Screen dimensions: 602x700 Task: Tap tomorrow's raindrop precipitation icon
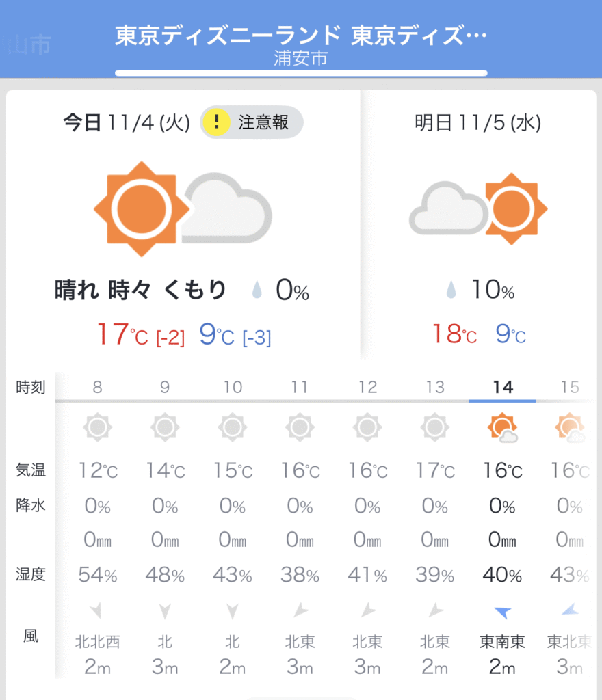click(x=451, y=291)
